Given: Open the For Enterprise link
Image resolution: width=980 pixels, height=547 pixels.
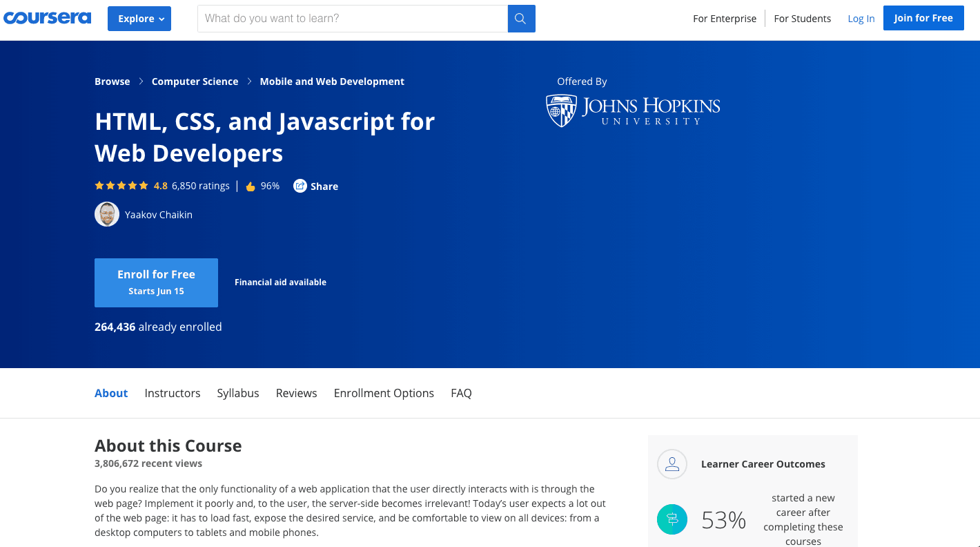Looking at the screenshot, I should coord(725,19).
